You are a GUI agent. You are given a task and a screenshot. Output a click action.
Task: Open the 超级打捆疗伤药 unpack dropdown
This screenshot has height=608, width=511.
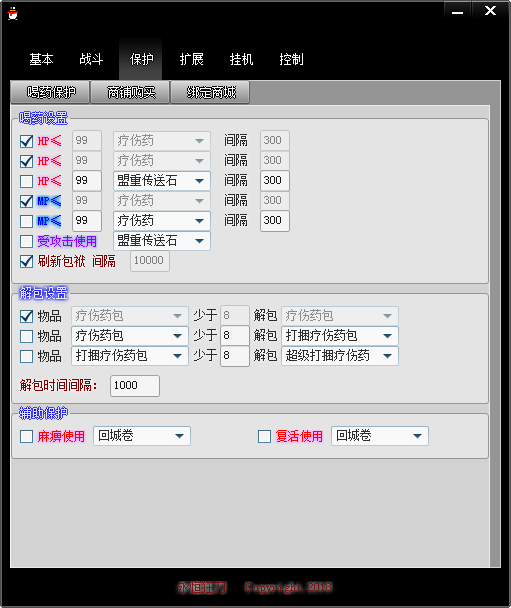click(340, 356)
